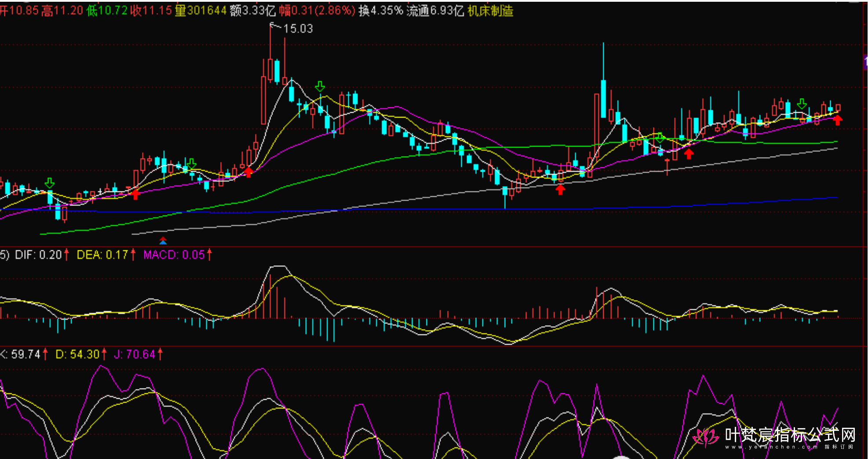This screenshot has height=459, width=868.
Task: Click the MACD: 0.05 indicator readout
Action: 178,255
